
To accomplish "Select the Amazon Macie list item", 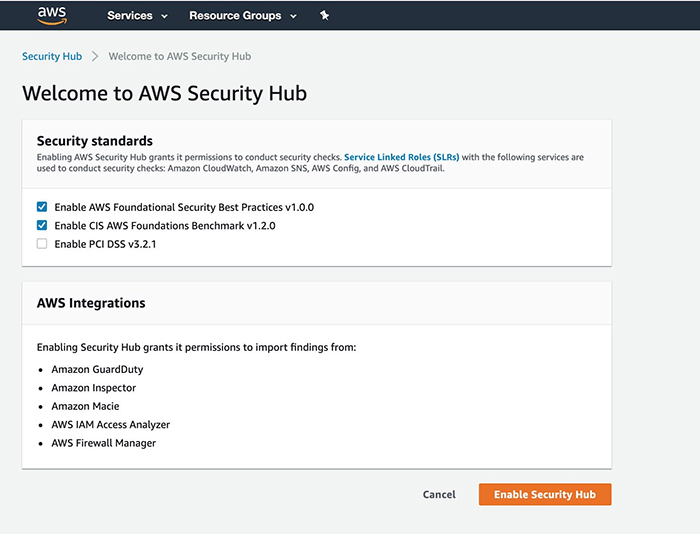I will point(85,406).
